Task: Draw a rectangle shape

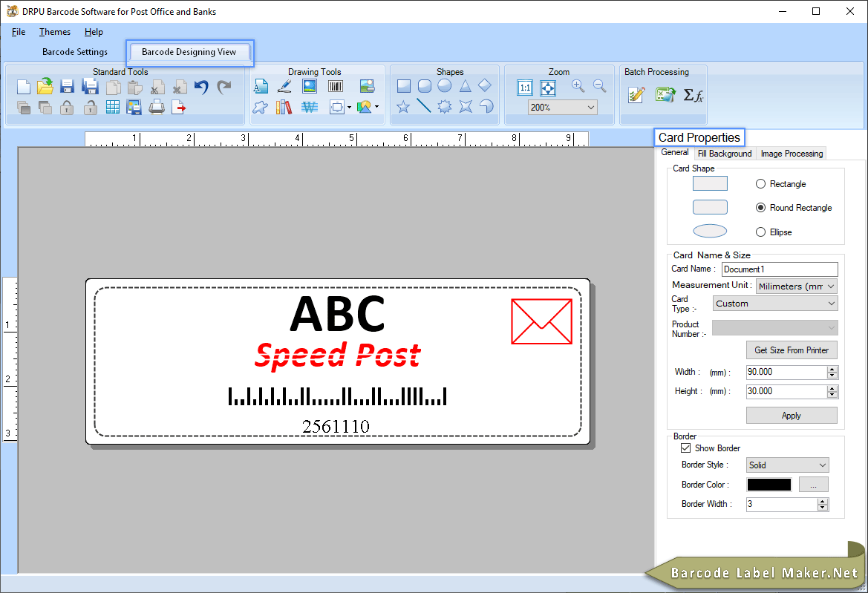Action: [x=404, y=86]
